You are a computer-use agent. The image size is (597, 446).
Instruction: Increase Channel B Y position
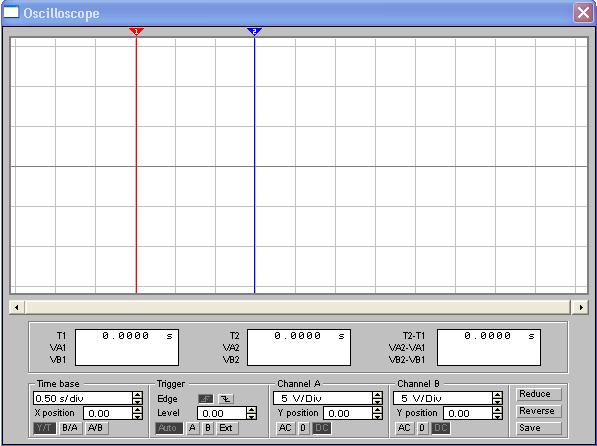(497, 410)
